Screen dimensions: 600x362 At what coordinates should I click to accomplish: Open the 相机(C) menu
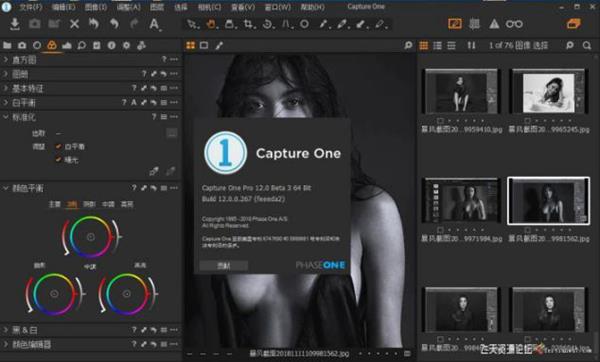(x=209, y=7)
